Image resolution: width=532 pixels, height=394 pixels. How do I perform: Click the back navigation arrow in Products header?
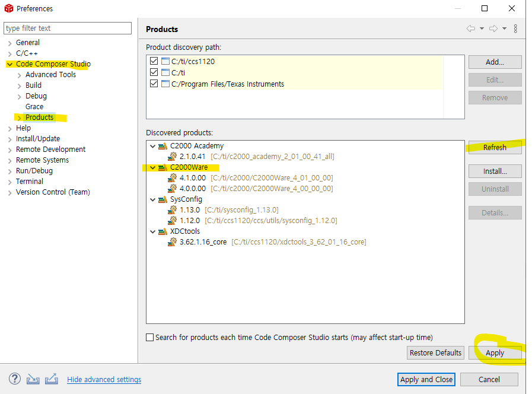470,28
